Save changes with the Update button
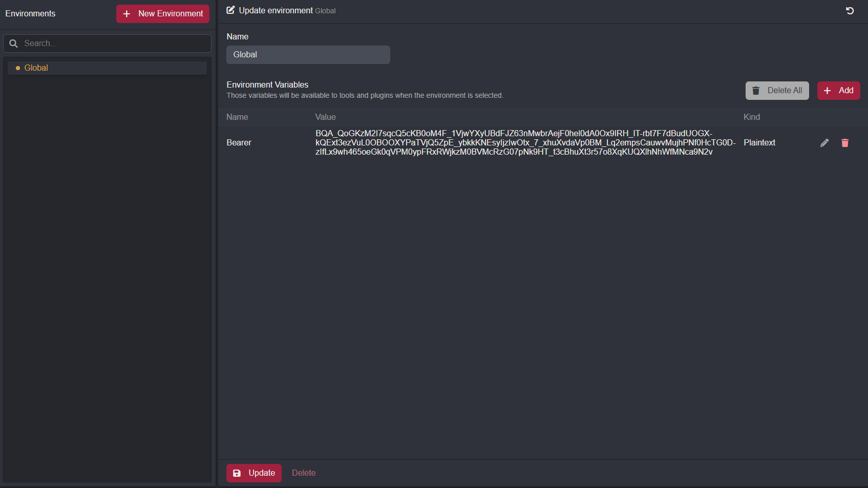 pos(253,473)
